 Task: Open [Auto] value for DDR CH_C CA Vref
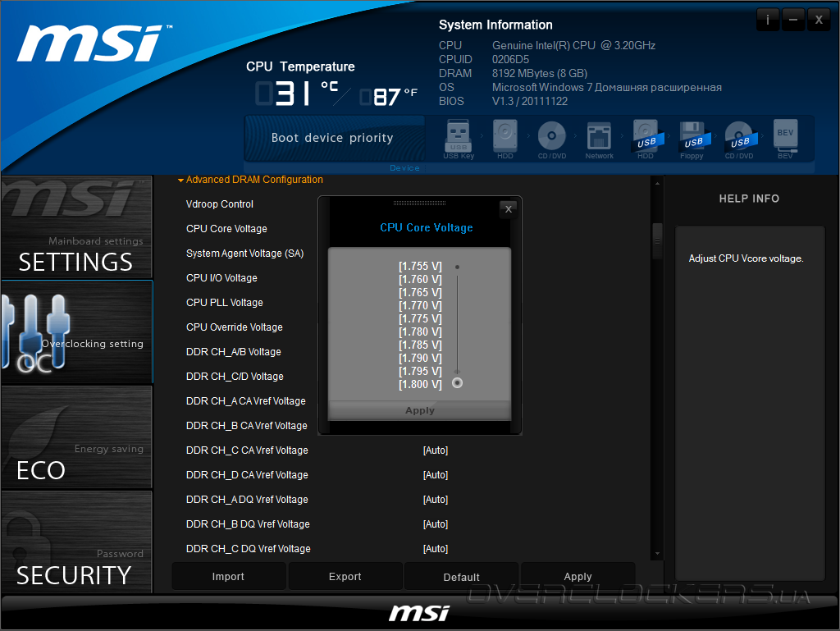pyautogui.click(x=436, y=450)
